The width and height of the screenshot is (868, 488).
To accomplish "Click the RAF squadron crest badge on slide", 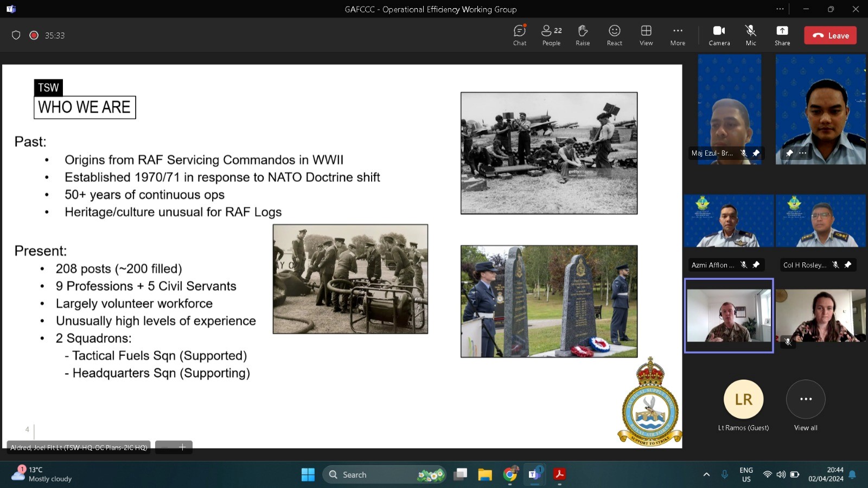I will (650, 402).
